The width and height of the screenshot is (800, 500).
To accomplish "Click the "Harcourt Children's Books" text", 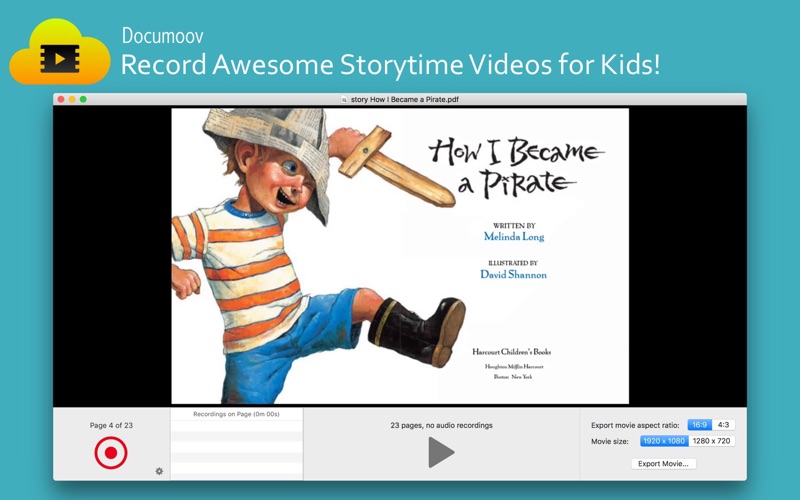I will point(512,352).
